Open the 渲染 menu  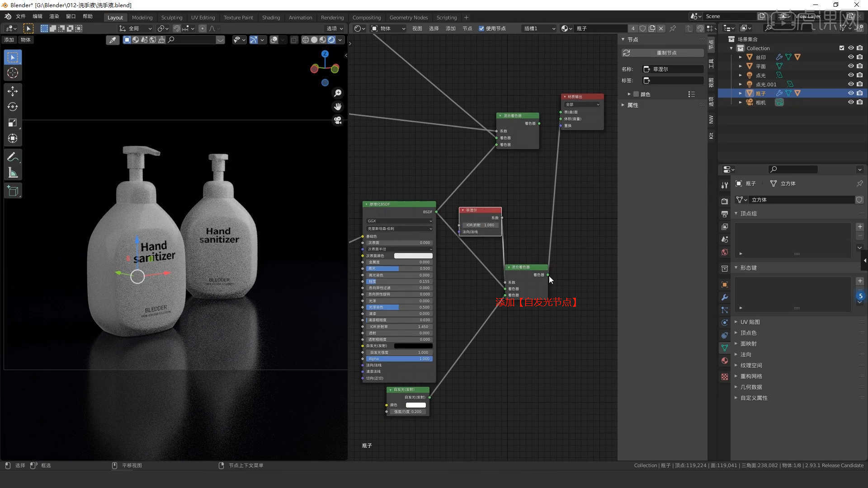point(54,16)
